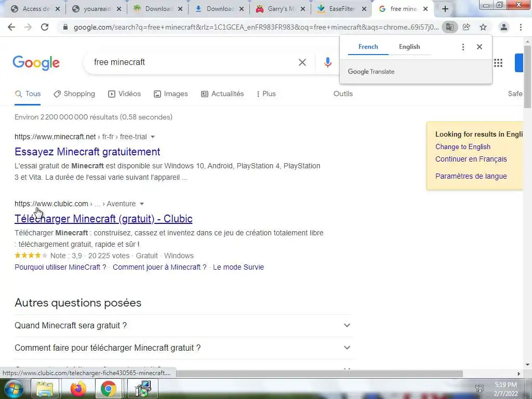Image resolution: width=532 pixels, height=399 pixels.
Task: Open the installer icon on the taskbar
Action: [143, 389]
